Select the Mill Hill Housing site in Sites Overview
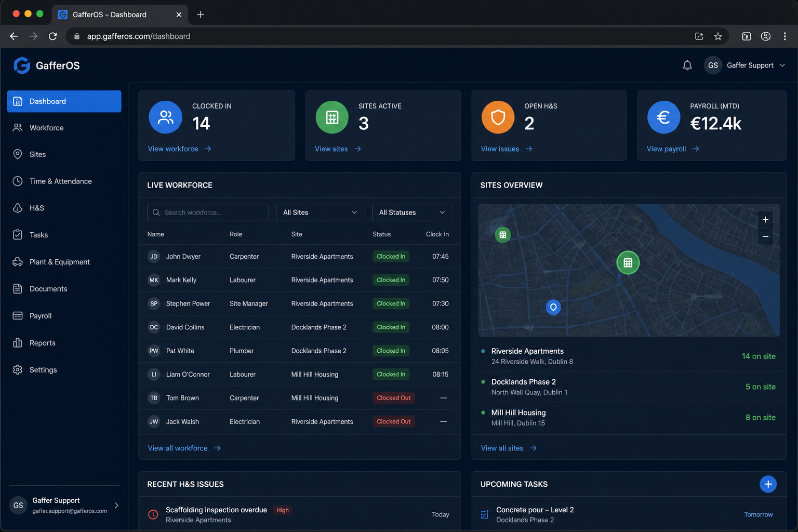Viewport: 798px width, 532px height. tap(629, 418)
